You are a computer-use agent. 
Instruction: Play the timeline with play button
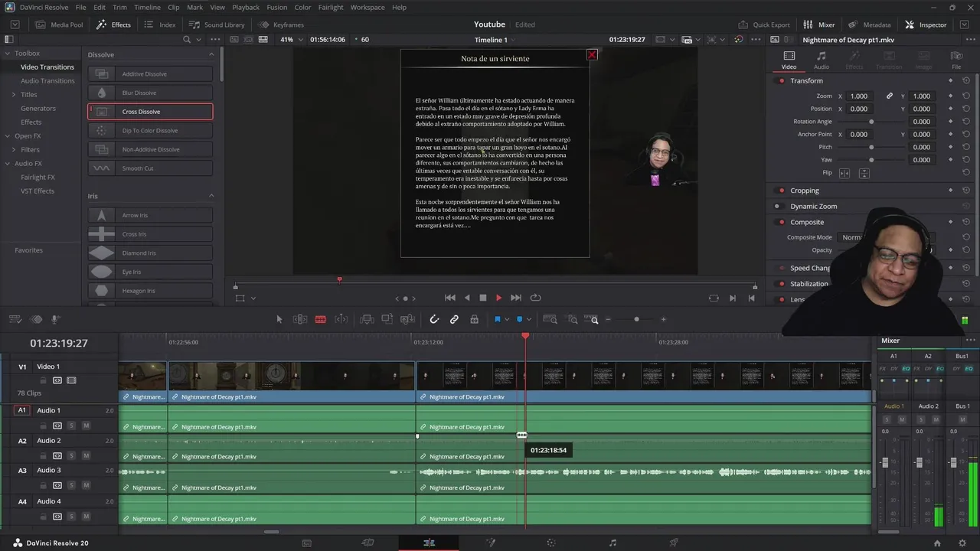coord(498,298)
